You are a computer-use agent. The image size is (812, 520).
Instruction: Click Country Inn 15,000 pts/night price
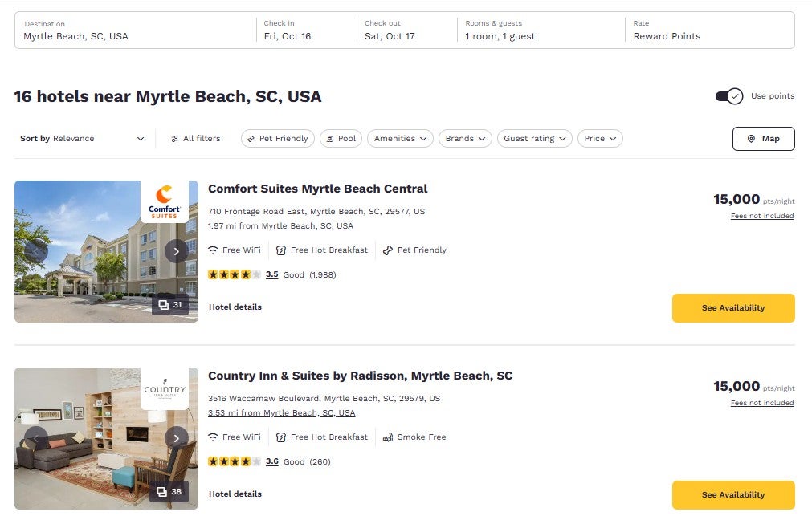point(754,387)
